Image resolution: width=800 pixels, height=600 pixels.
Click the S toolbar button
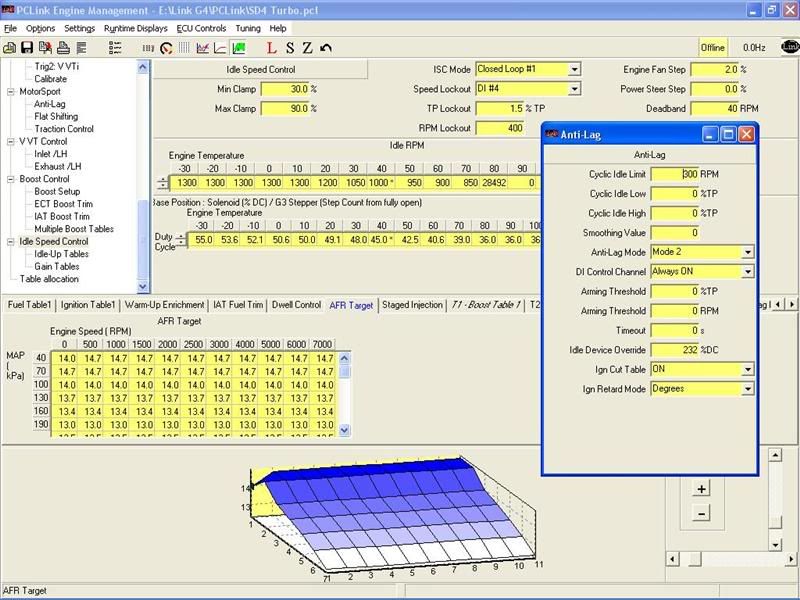pos(290,48)
